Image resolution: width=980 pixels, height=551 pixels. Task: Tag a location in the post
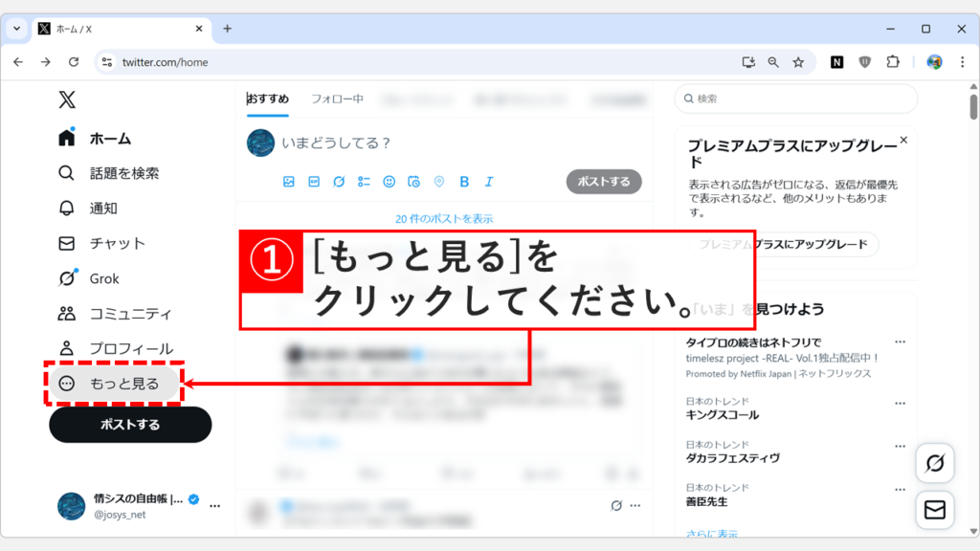[439, 182]
